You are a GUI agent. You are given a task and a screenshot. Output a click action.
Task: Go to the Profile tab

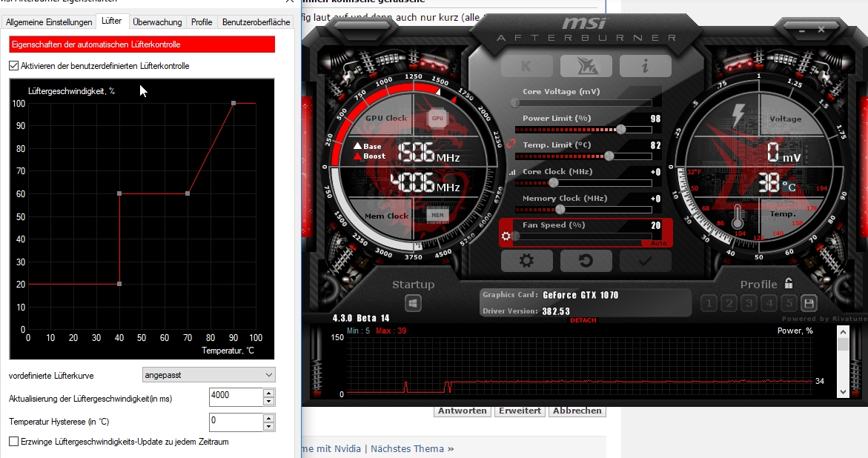[202, 22]
